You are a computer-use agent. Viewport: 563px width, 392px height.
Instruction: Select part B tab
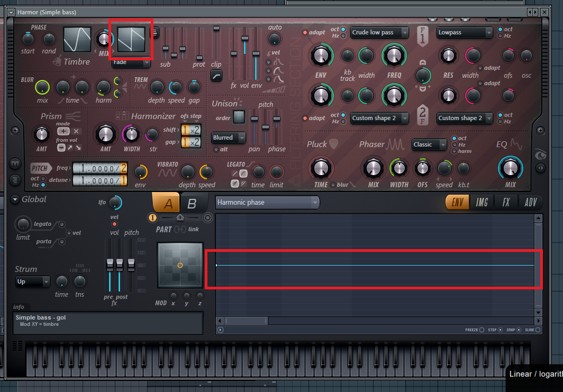coord(192,203)
